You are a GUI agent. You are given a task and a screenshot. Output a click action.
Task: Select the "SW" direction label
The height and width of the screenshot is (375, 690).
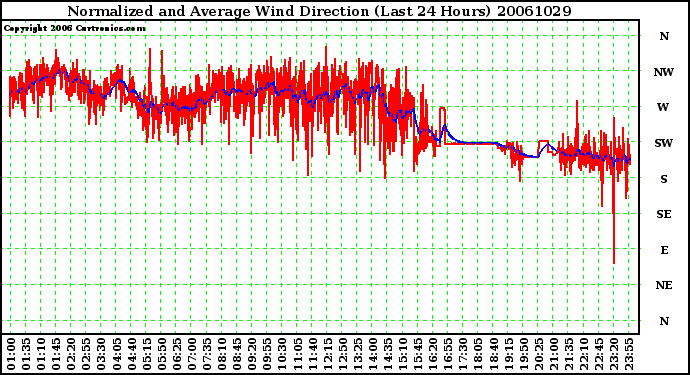coord(664,143)
